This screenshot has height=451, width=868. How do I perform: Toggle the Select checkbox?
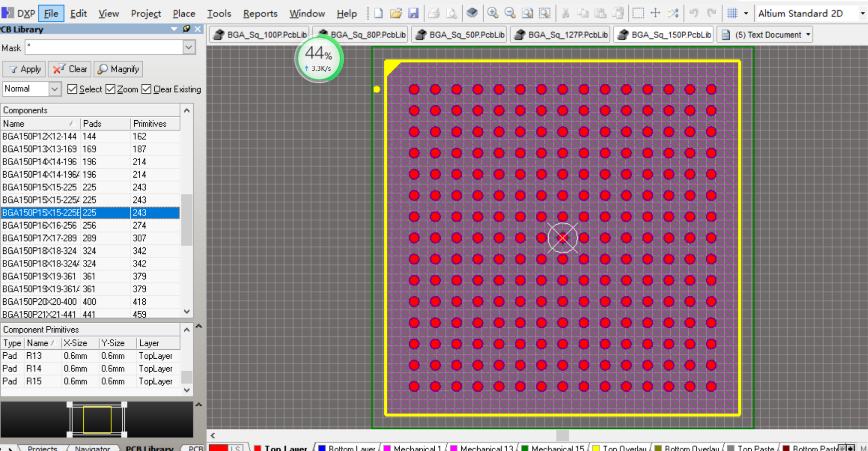pos(72,89)
